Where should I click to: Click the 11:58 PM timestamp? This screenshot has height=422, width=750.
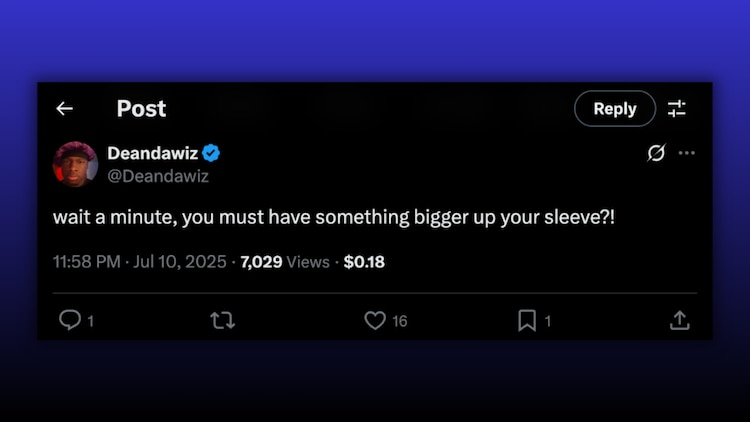(88, 262)
